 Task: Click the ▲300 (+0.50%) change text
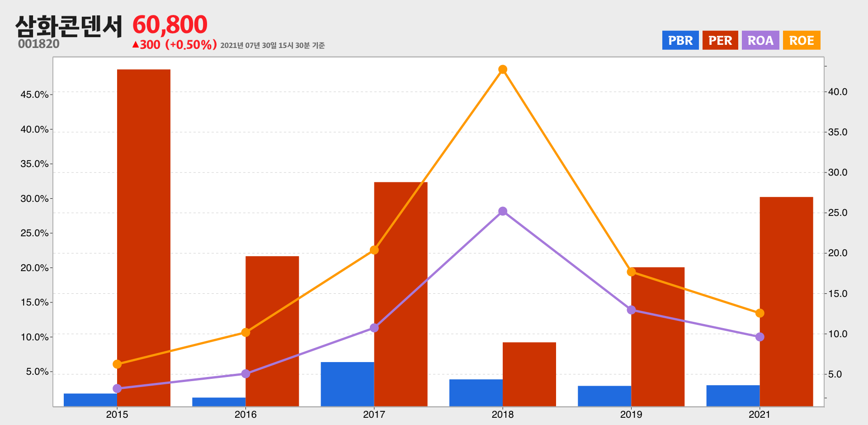click(x=175, y=44)
